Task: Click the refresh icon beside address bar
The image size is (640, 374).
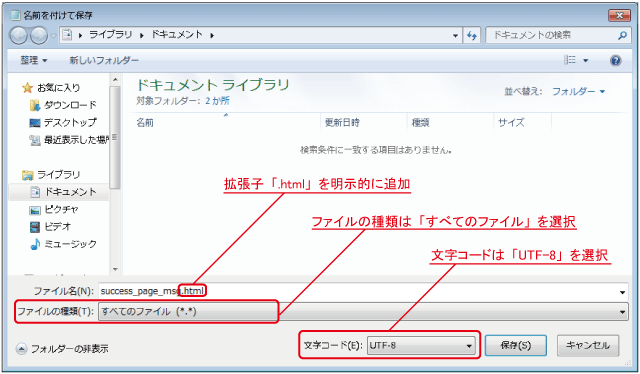Action: 472,36
